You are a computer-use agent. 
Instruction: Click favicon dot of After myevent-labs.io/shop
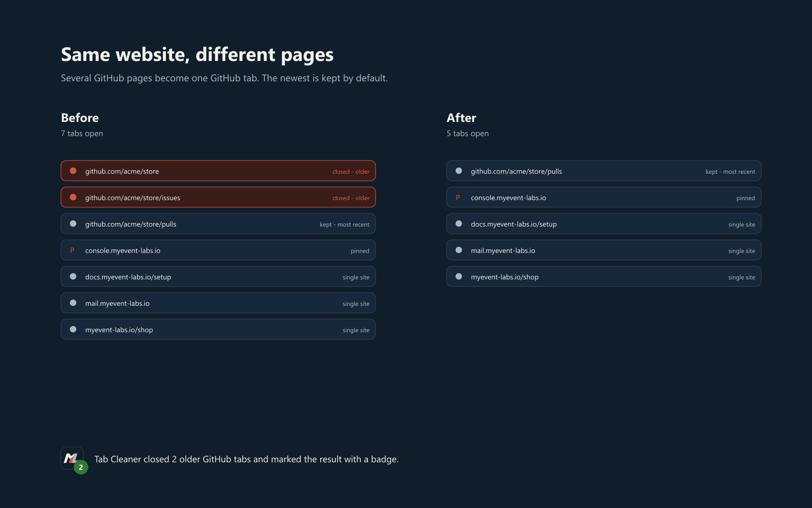click(x=459, y=276)
